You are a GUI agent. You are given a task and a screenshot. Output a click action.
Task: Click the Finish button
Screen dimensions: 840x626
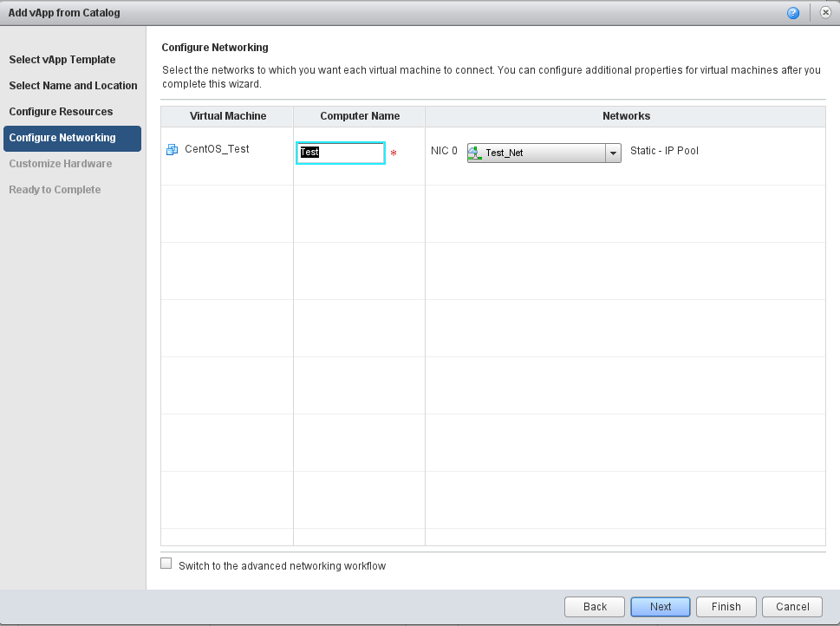tap(726, 607)
